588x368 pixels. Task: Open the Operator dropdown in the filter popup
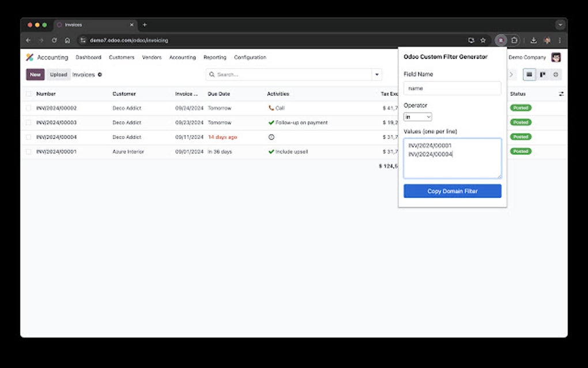coord(417,117)
